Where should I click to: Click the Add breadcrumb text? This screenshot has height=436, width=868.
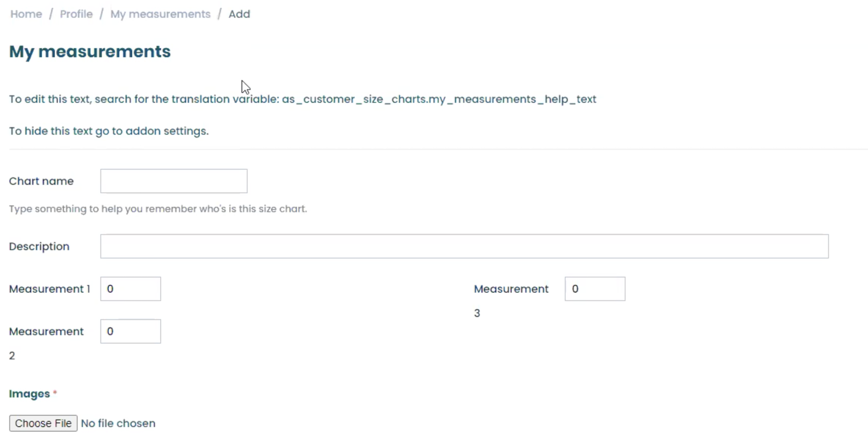click(239, 14)
